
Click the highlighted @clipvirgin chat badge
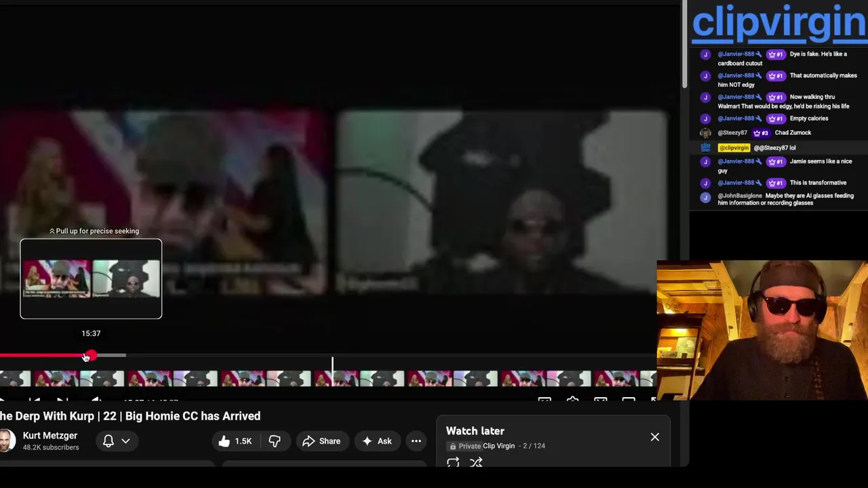(734, 148)
